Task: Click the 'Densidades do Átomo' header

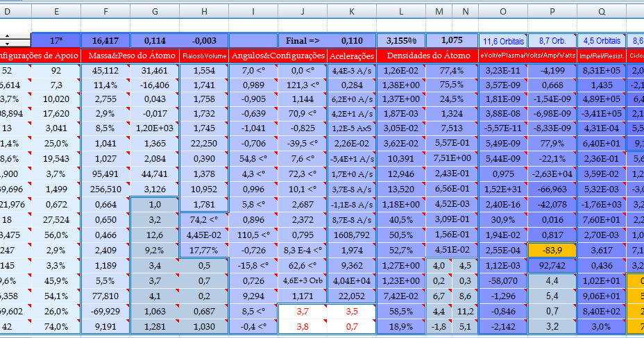Action: [426, 56]
